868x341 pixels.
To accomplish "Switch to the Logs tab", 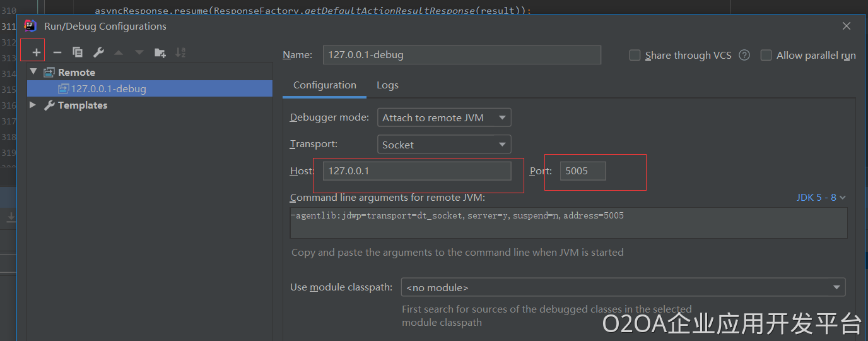I will tap(387, 85).
